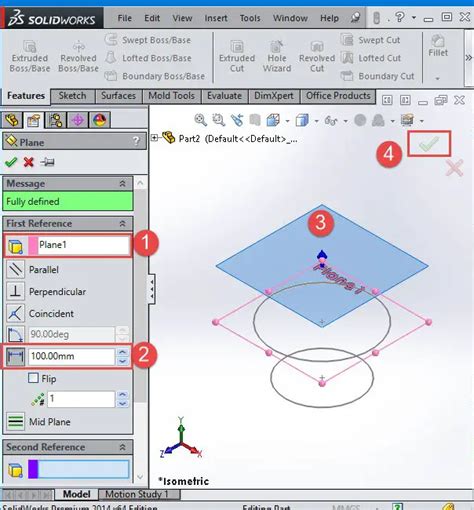Increase offset distance with up arrow
This screenshot has height=510, width=474.
pos(123,352)
